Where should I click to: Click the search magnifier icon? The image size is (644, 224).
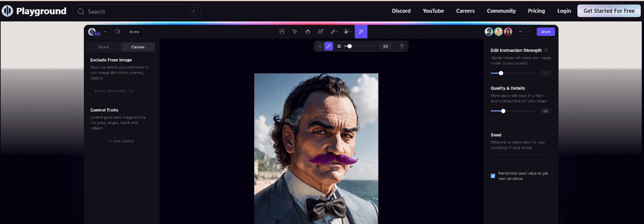(81, 11)
